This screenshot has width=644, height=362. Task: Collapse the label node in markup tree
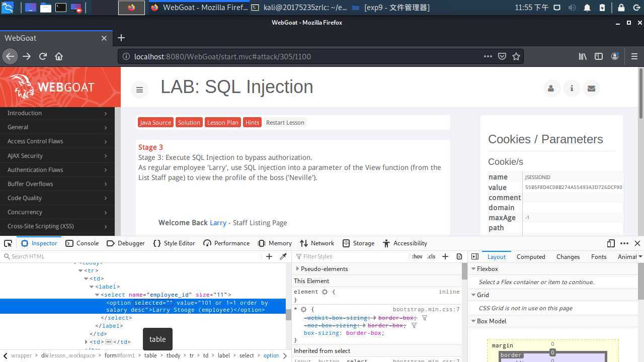(x=92, y=287)
